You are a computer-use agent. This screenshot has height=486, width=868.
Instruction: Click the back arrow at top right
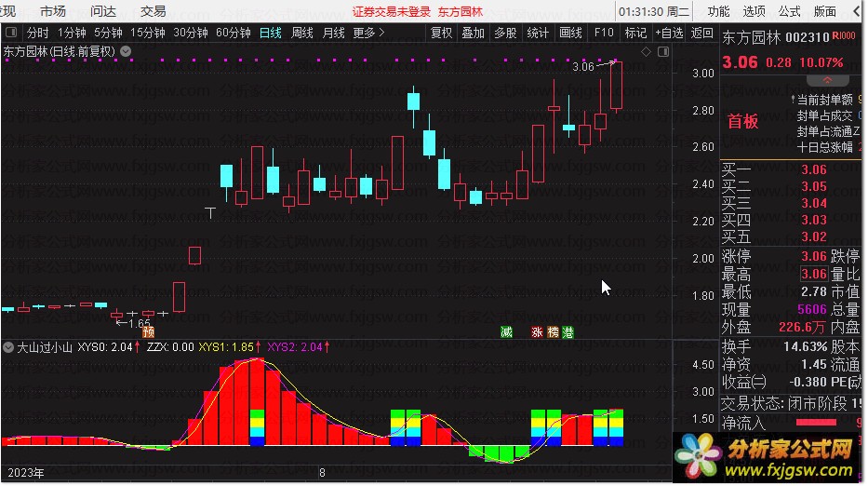857,11
